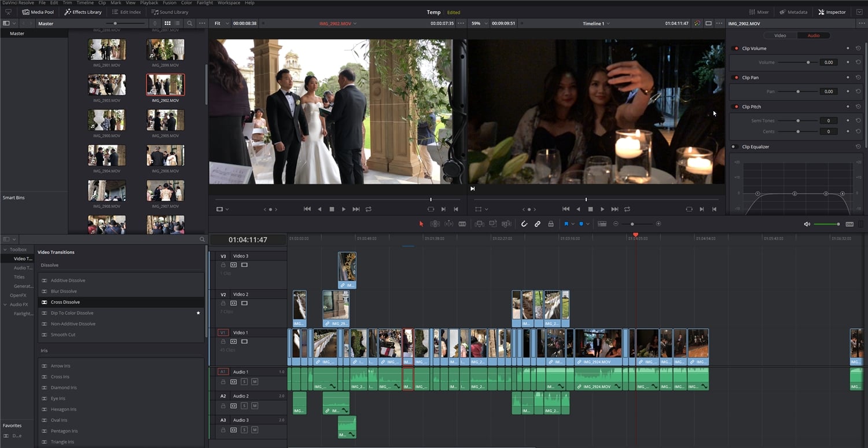The image size is (868, 448).
Task: Open the Media Pool panel
Action: tap(38, 12)
